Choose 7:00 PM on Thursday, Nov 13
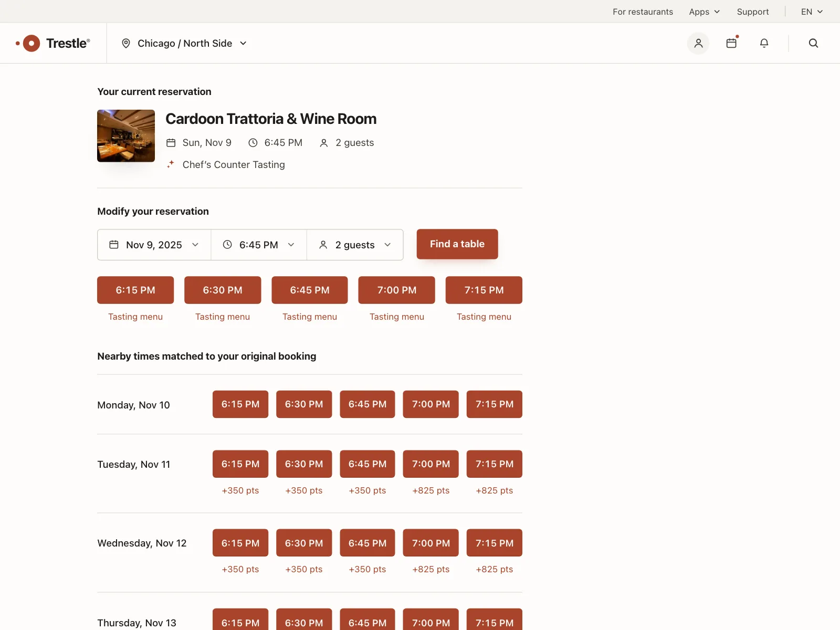The height and width of the screenshot is (630, 840). (431, 620)
